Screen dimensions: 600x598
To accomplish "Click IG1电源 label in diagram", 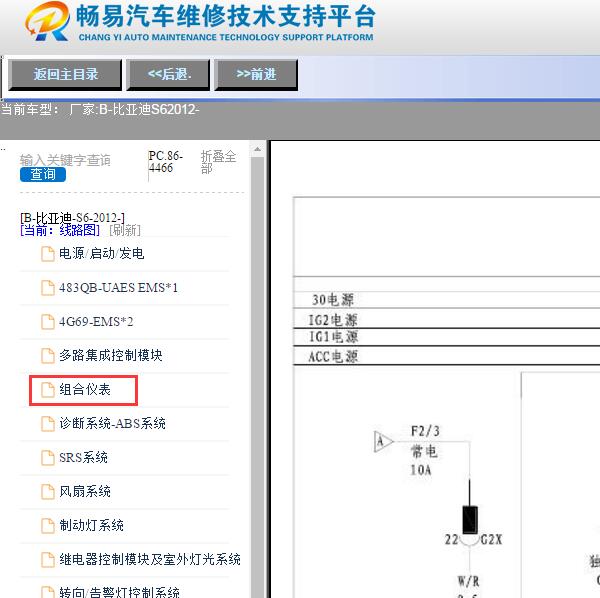I will (333, 337).
